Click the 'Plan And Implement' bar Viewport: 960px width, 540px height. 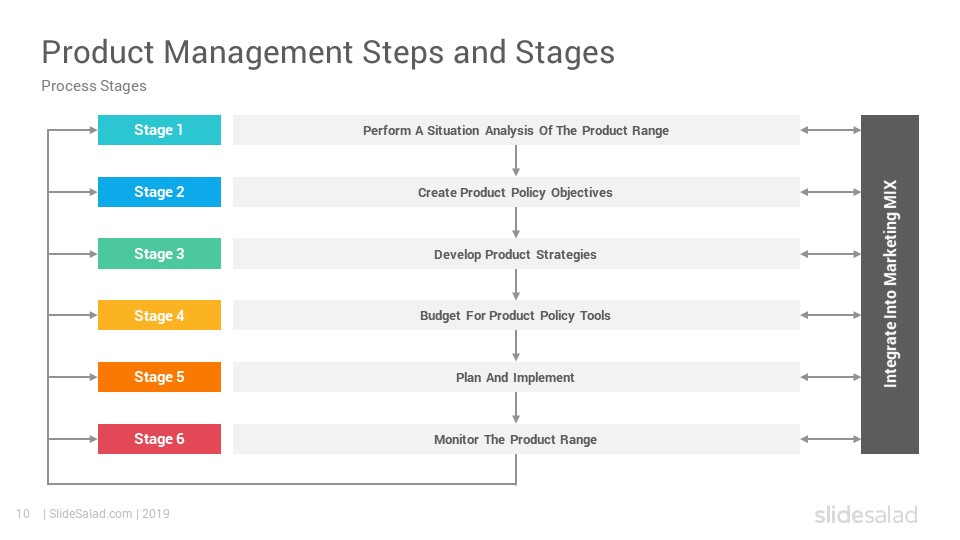pos(516,377)
